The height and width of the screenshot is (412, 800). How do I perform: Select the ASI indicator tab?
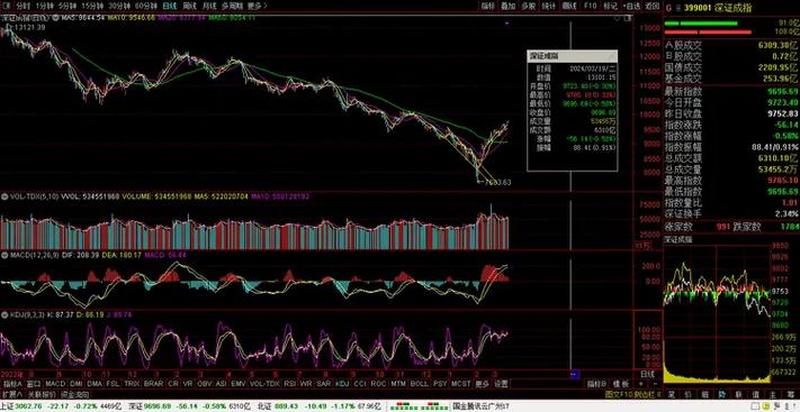(221, 383)
